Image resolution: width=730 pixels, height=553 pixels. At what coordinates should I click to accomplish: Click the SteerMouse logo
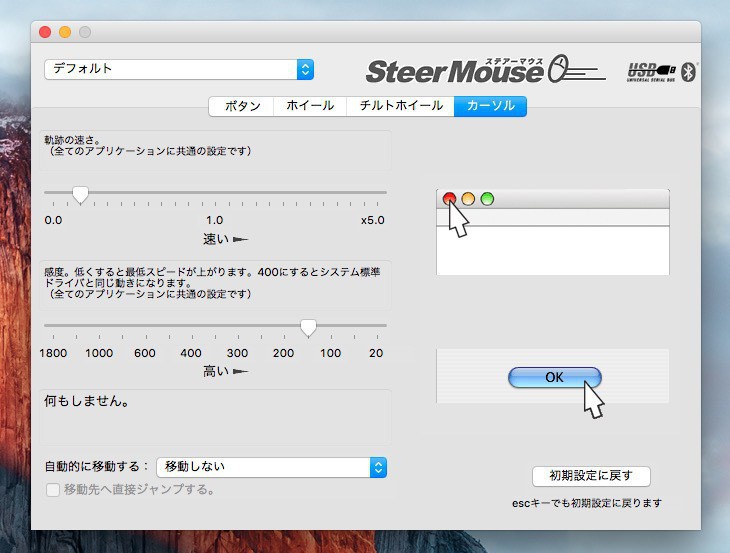pos(485,70)
